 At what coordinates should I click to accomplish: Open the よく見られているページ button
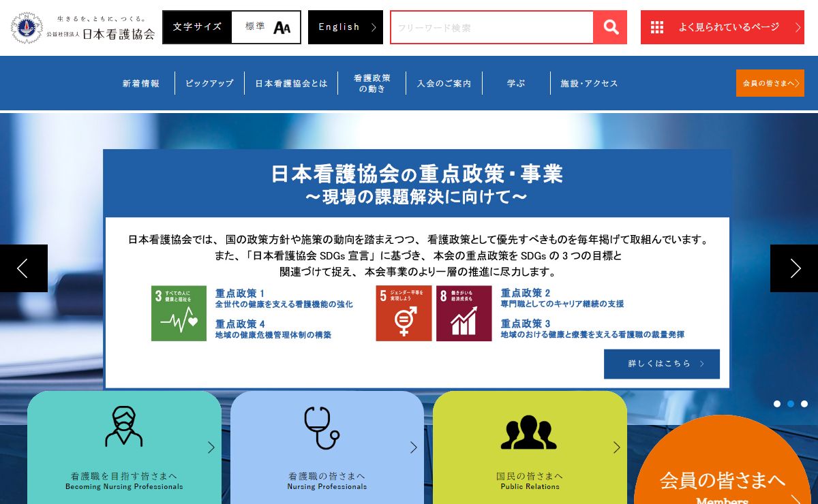(723, 27)
